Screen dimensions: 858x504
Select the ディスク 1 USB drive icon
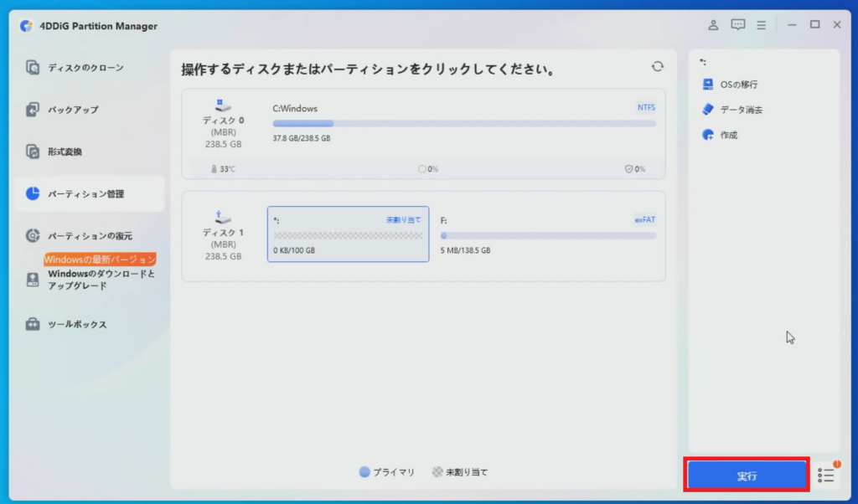[x=224, y=218]
